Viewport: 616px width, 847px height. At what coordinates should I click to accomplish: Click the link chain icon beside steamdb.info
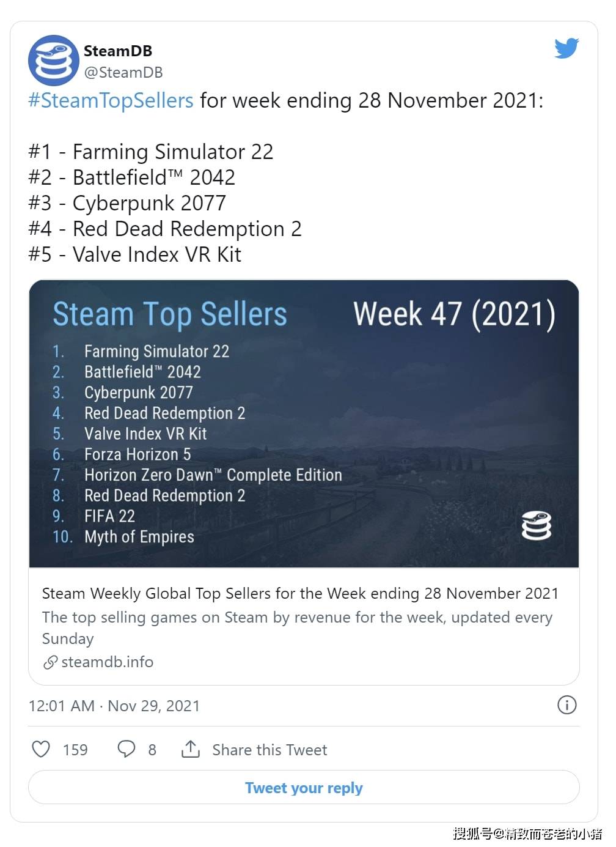point(50,662)
